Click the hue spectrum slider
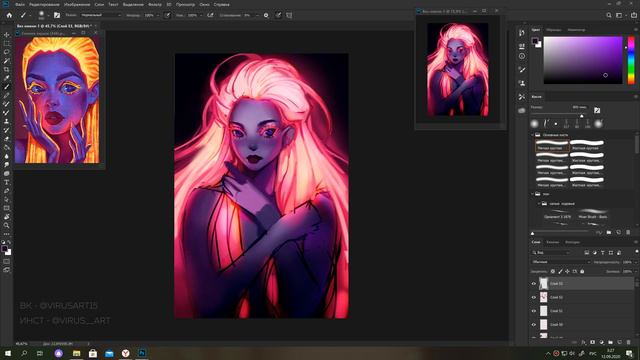Viewport: 640px width, 360px height. point(631,60)
